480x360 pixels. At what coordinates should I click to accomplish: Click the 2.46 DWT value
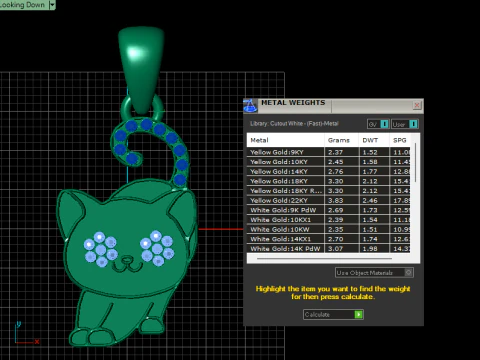point(370,201)
